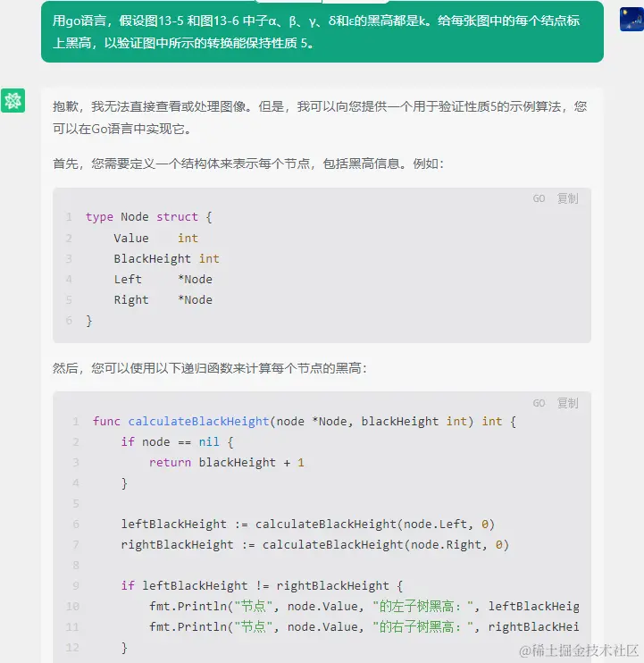644x663 pixels.
Task: Click the line 'BlackHeight int'
Action: point(166,259)
